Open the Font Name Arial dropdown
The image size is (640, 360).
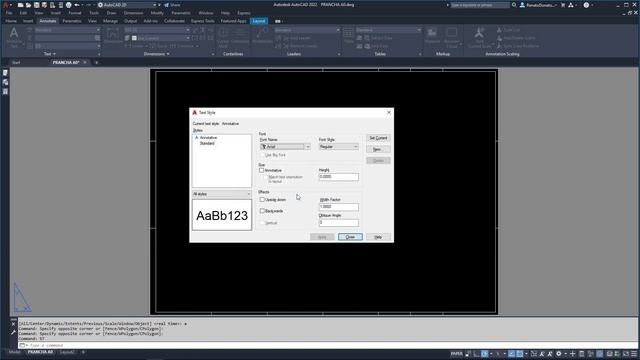(285, 147)
